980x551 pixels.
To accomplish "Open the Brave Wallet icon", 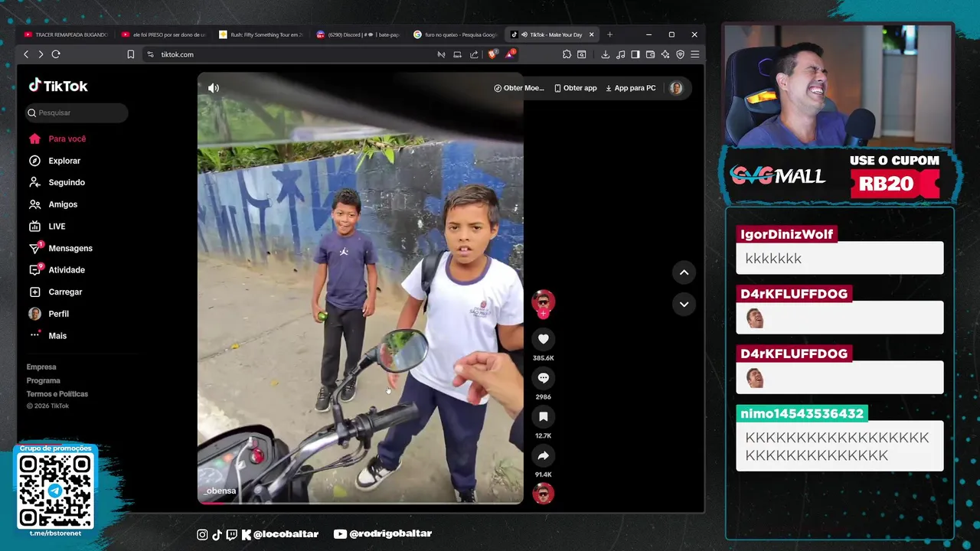I will point(650,54).
